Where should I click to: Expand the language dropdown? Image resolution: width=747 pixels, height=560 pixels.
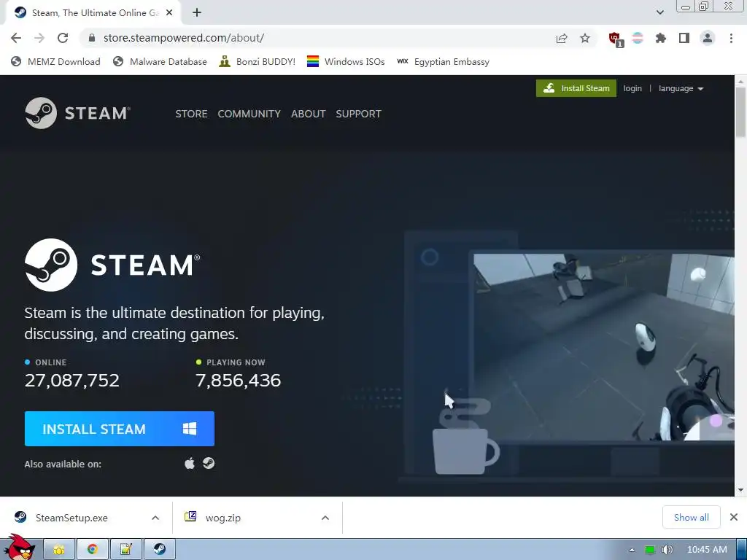[x=681, y=88]
